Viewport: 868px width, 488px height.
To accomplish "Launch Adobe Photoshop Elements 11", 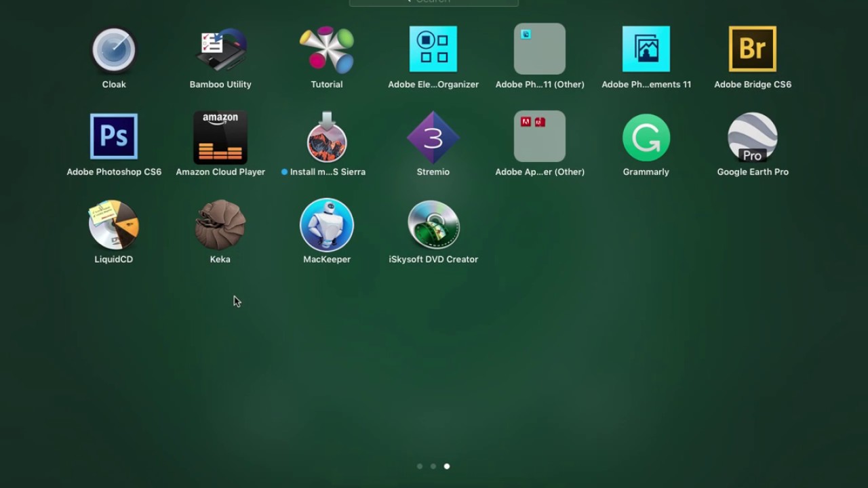I will [646, 49].
